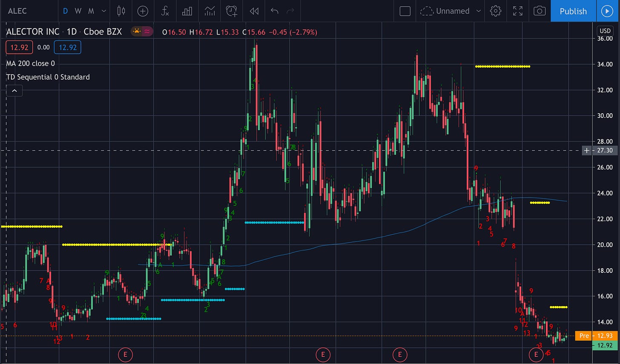
Task: Click the 0.00 spread value between the price boxes
Action: 43,47
